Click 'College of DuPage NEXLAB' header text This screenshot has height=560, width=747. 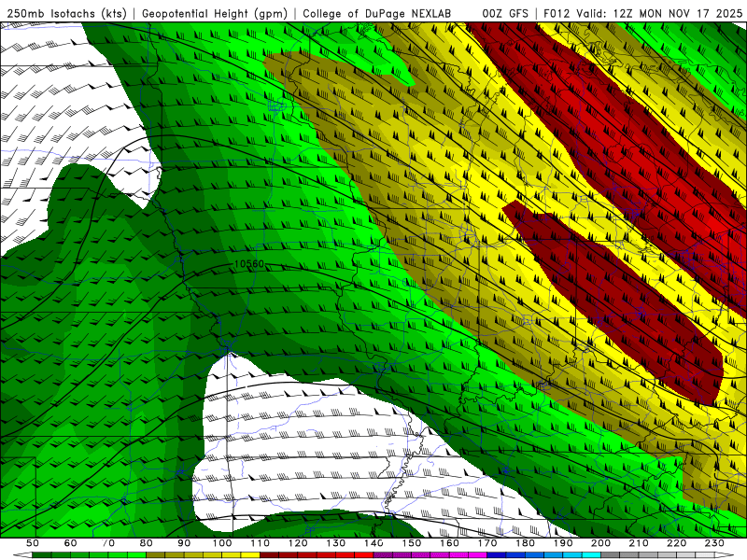coord(376,13)
